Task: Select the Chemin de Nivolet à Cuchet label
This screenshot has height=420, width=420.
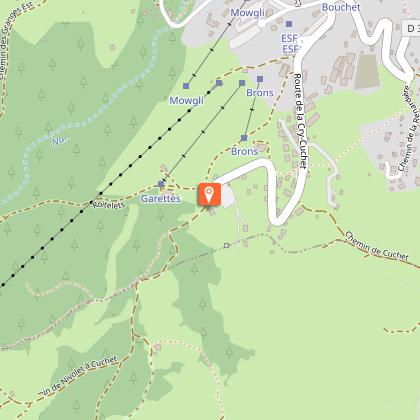Action: point(77,377)
